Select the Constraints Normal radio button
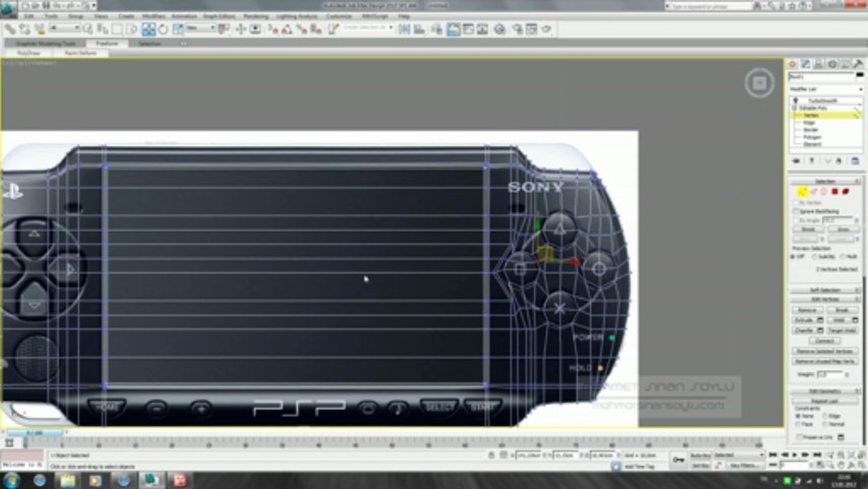 click(825, 424)
